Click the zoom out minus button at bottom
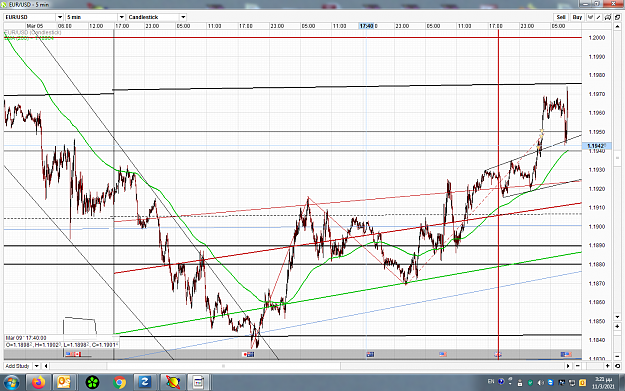 578,366
